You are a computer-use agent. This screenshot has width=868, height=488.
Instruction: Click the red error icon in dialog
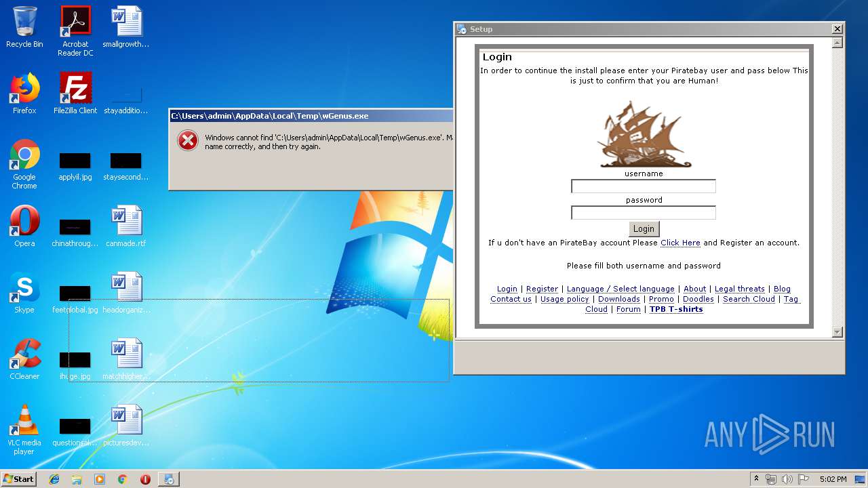[187, 140]
